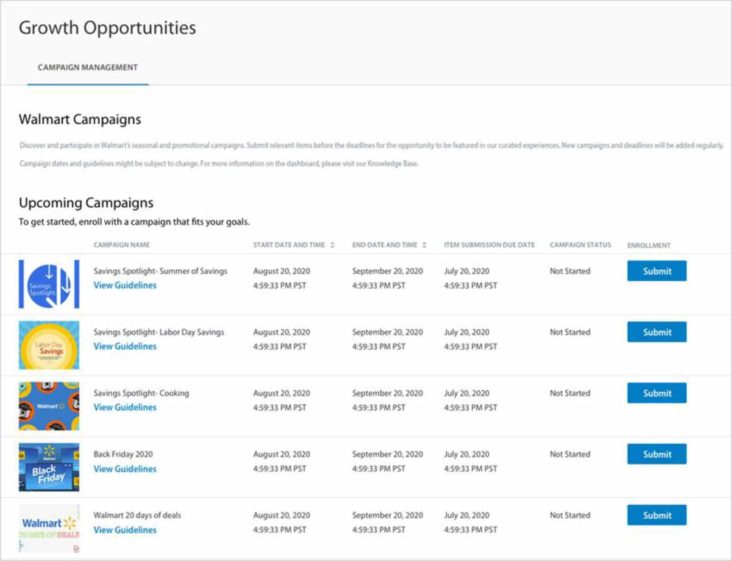Open the Savings Spotlight Cooking campaign image
Viewport: 732px width, 561px height.
[x=49, y=406]
